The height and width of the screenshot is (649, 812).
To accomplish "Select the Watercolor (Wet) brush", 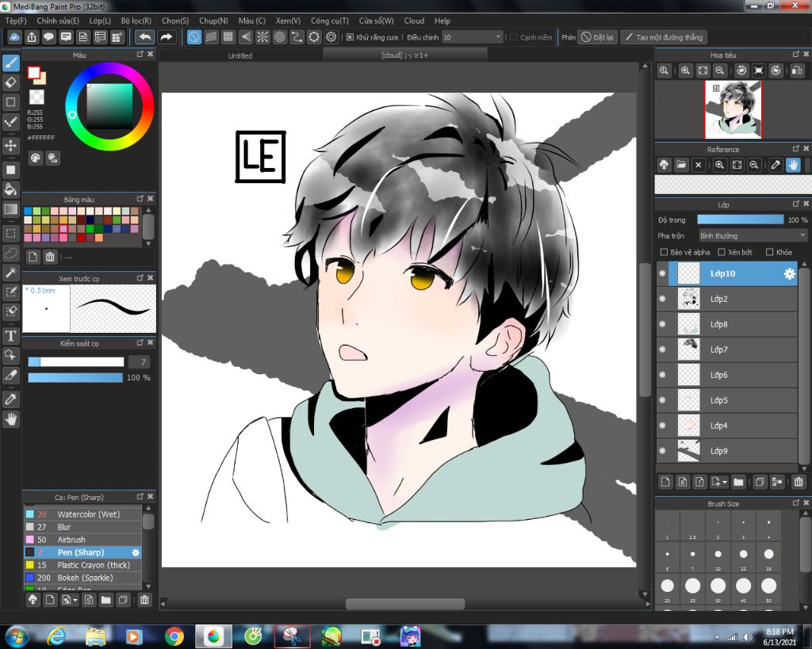I will point(82,514).
